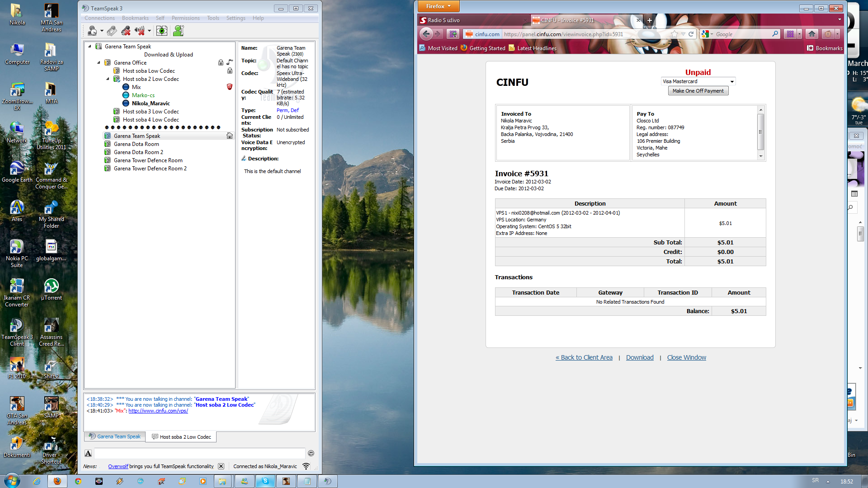
Task: Open the Firefox orange menu button
Action: 438,6
